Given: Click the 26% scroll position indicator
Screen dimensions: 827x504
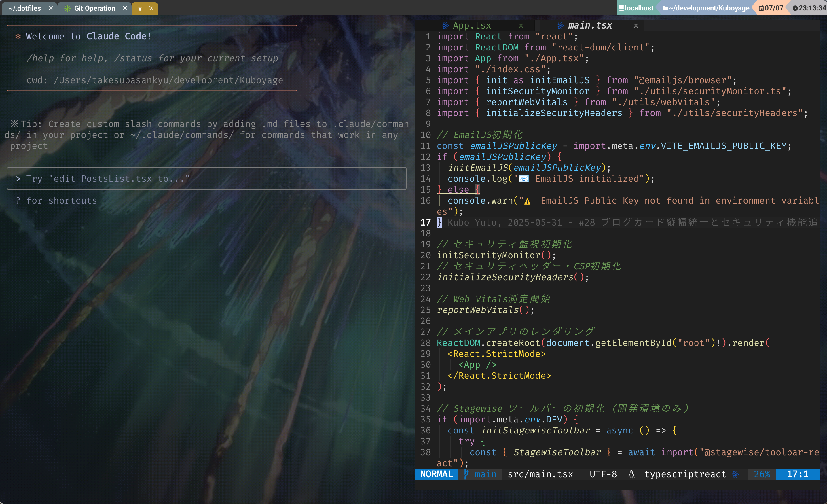Looking at the screenshot, I should [762, 474].
